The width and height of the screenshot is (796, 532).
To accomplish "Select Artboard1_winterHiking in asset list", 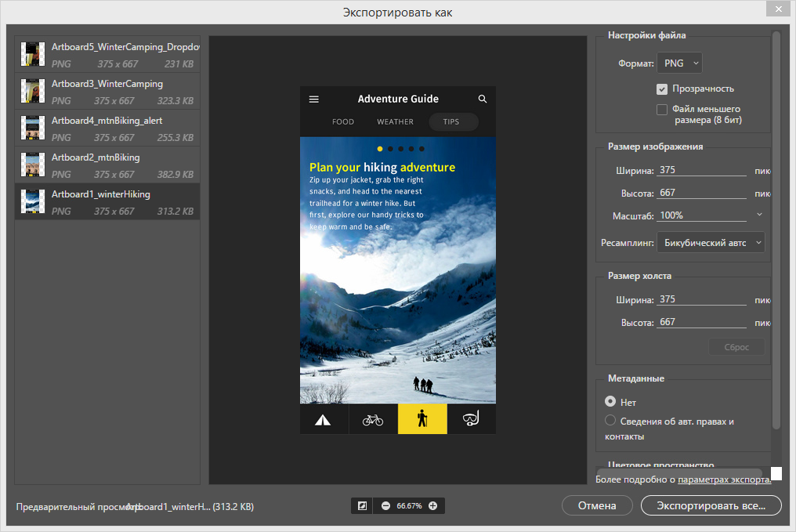I will coord(107,201).
